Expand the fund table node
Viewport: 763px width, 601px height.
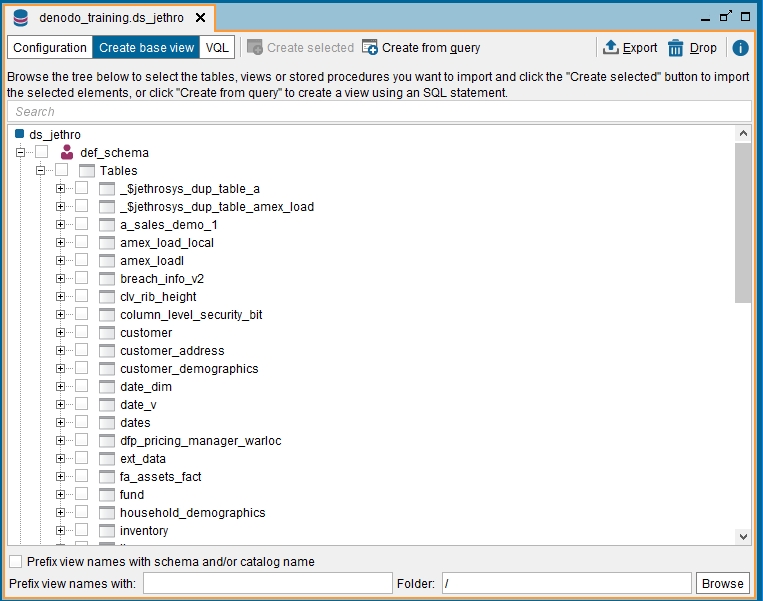tap(60, 494)
